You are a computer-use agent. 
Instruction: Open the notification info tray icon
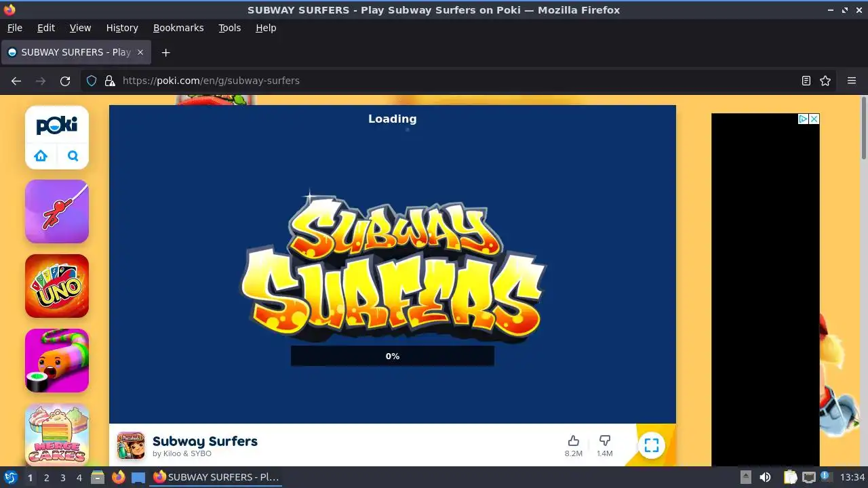825,477
